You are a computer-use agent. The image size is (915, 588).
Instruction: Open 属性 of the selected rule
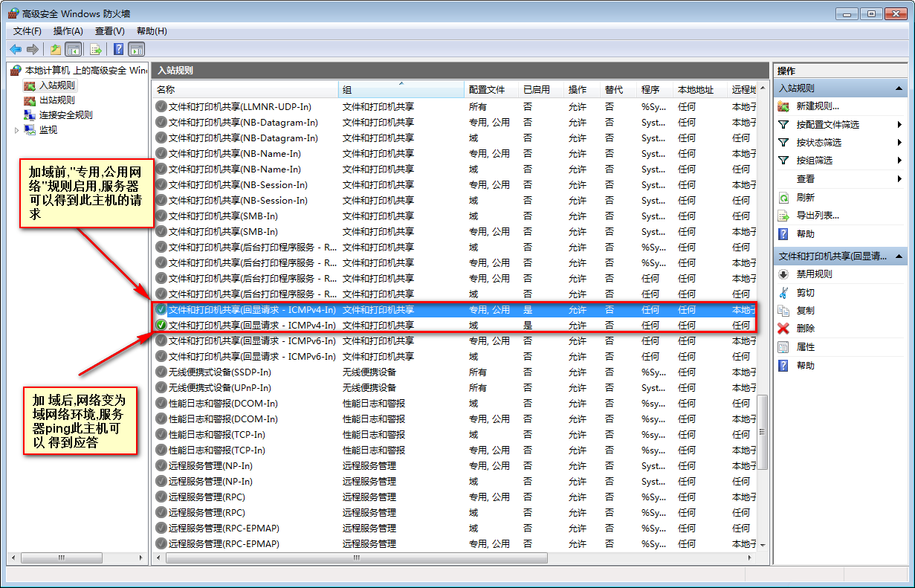805,347
